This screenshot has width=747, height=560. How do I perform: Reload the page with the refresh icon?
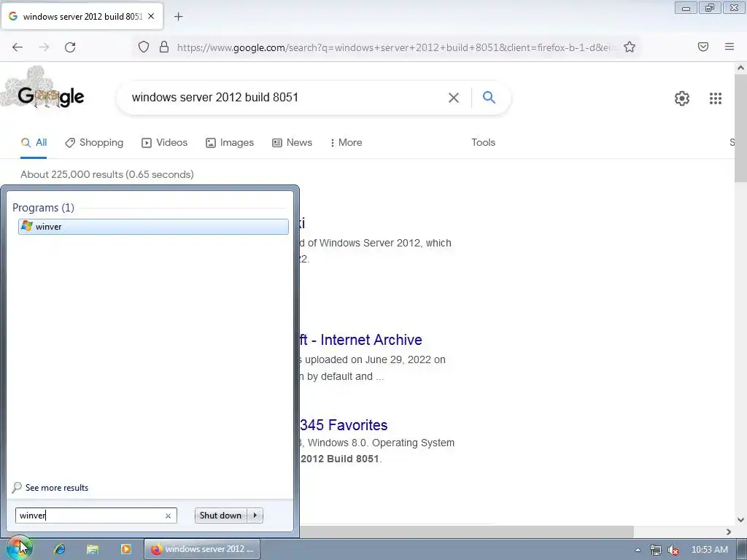pos(70,47)
